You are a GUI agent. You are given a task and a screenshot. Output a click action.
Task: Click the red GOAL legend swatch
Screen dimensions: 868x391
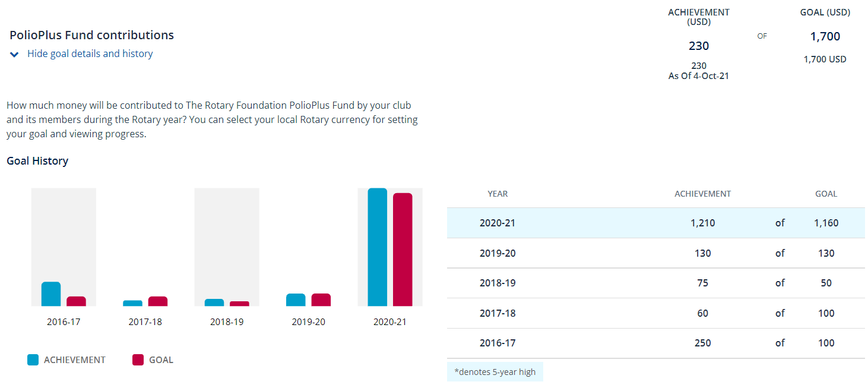click(x=138, y=360)
